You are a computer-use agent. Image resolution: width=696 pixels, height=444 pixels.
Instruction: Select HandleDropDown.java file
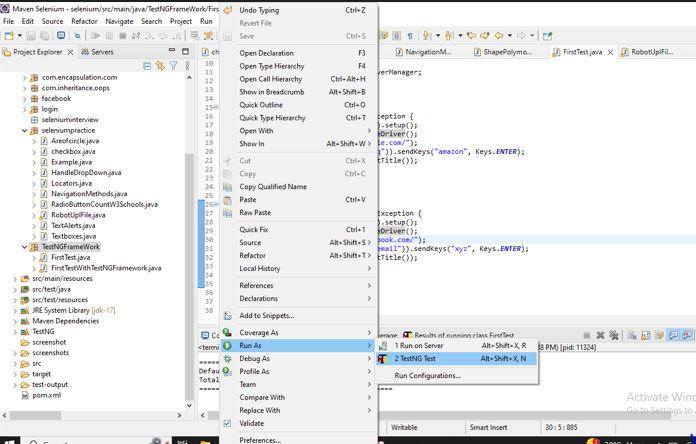pos(86,173)
